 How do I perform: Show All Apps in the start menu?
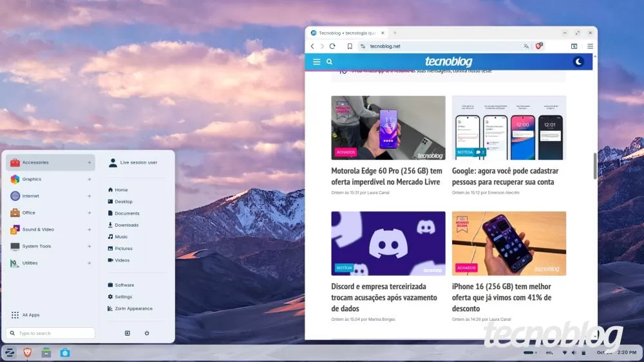click(x=26, y=315)
